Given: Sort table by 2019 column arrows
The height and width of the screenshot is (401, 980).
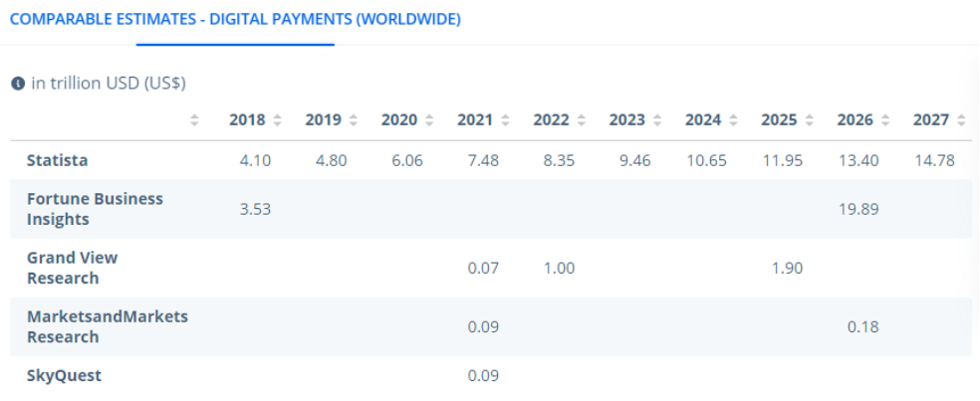Looking at the screenshot, I should click(x=354, y=120).
